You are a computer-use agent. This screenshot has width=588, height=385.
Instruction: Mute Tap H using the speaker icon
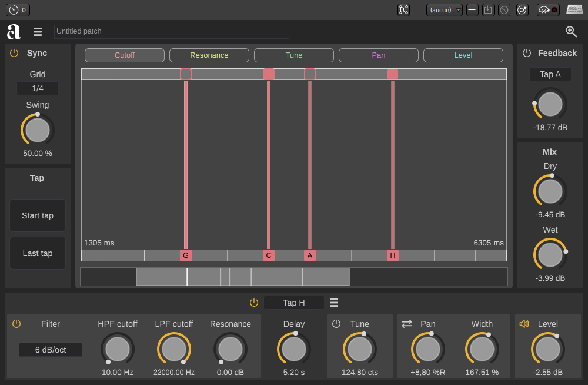[524, 324]
